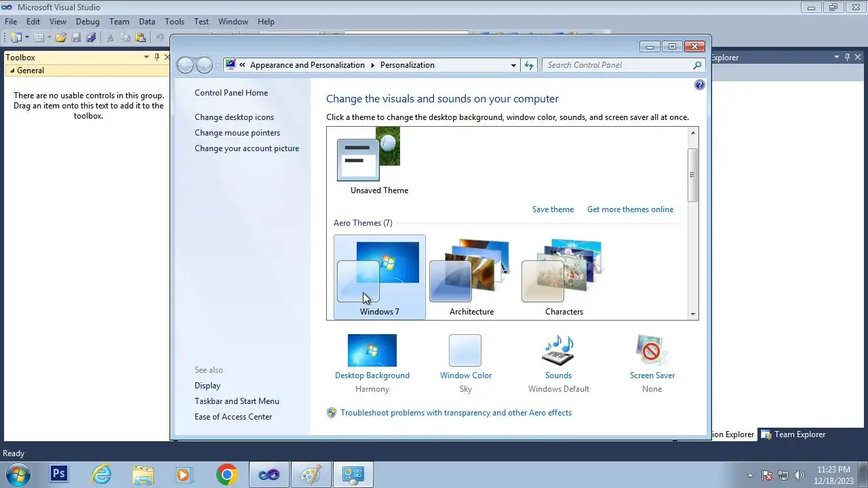Open the Sounds settings icon
Viewport: 868px width, 488px height.
coord(558,350)
